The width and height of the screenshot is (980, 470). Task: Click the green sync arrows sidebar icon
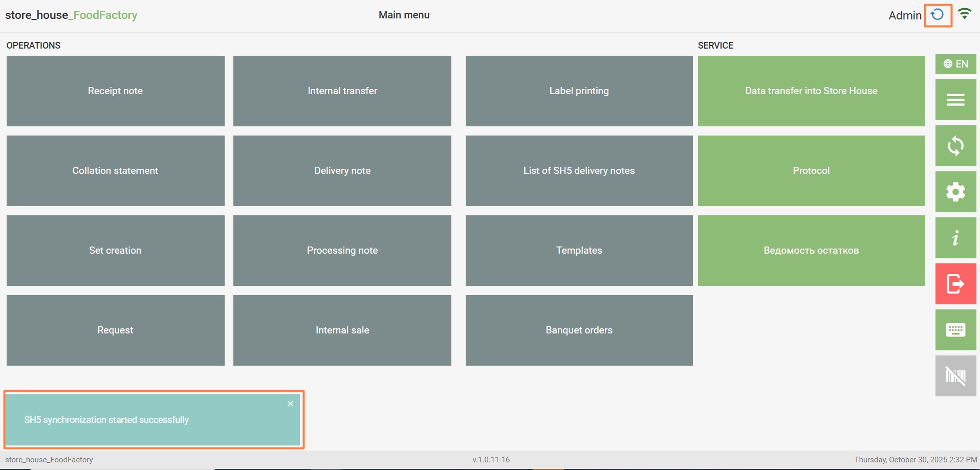pyautogui.click(x=955, y=146)
